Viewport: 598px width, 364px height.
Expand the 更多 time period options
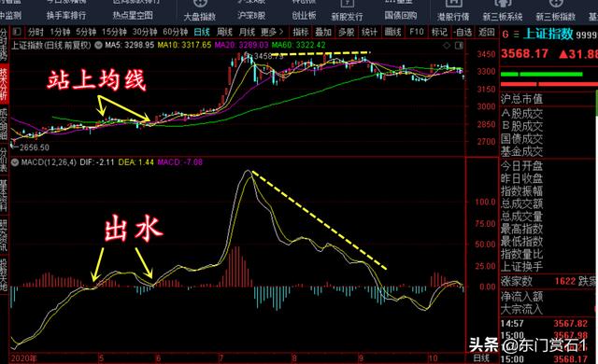[272, 32]
